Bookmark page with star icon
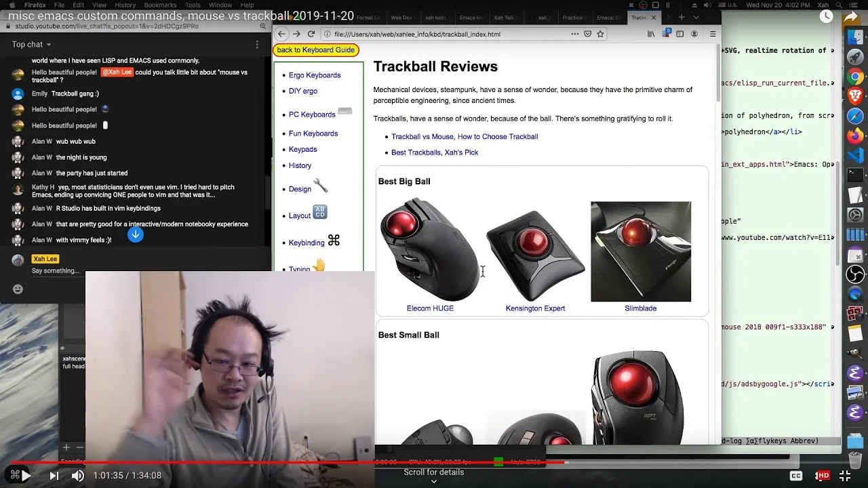Viewport: 868px width, 488px height. (600, 34)
